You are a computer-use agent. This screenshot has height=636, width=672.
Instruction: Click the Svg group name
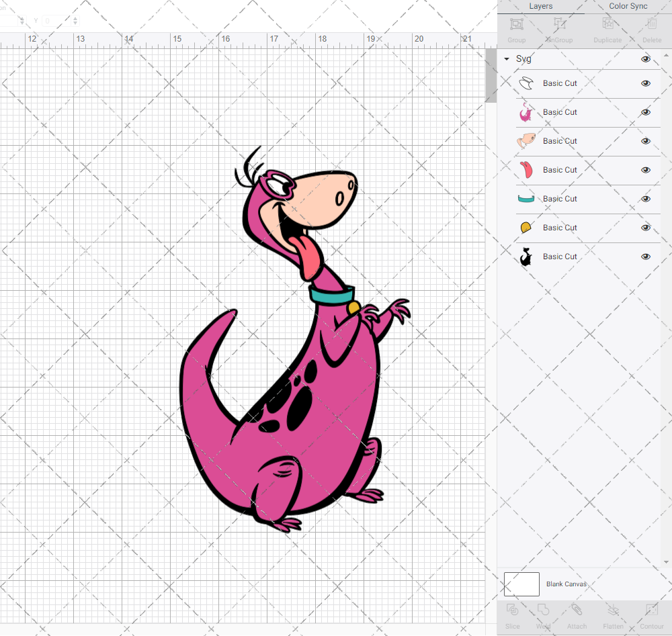(x=523, y=58)
